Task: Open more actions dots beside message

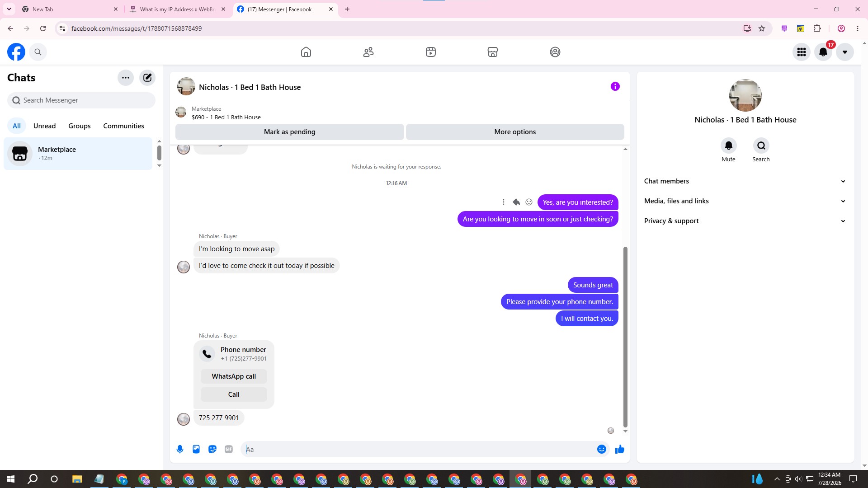Action: [504, 202]
